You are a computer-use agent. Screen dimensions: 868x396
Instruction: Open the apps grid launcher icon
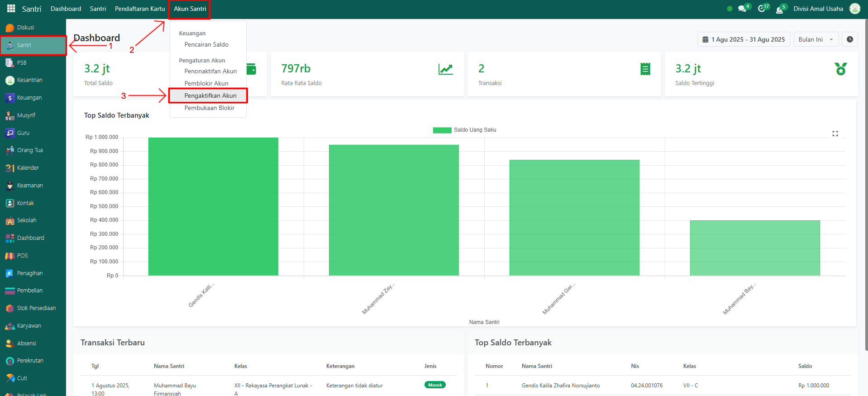coord(11,9)
